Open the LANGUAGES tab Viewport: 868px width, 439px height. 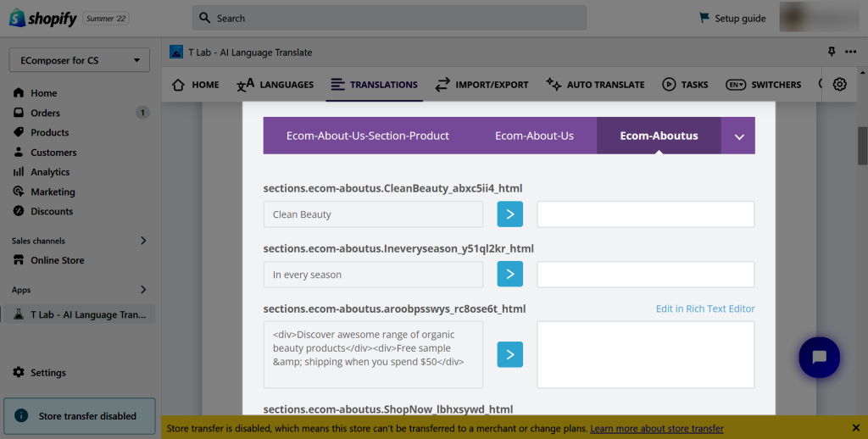coord(275,85)
